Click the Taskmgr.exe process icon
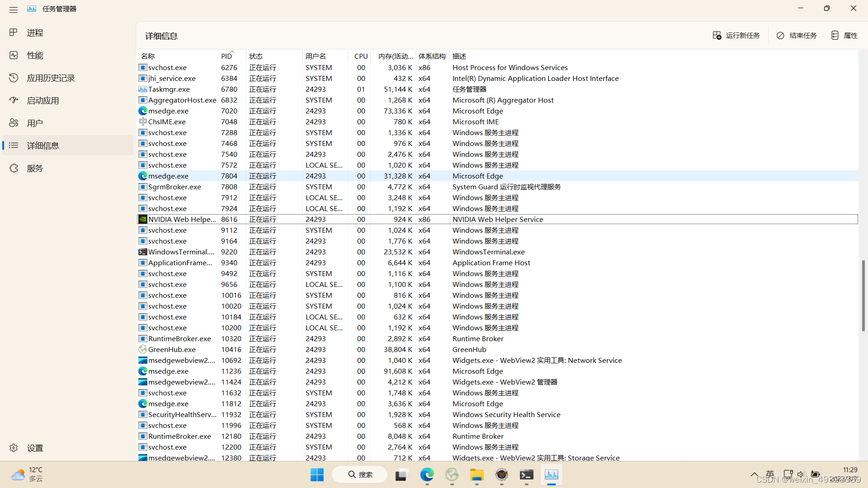Viewport: 868px width, 488px height. click(x=143, y=89)
